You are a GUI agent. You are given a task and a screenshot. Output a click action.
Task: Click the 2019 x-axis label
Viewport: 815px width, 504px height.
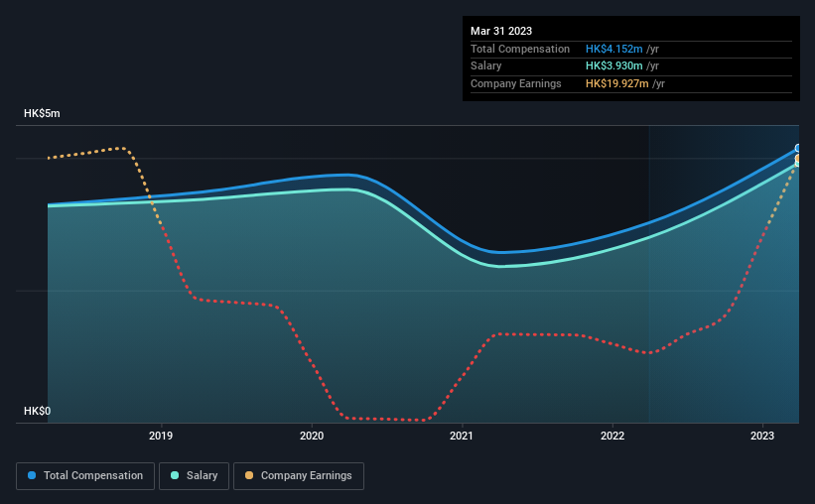coord(161,436)
